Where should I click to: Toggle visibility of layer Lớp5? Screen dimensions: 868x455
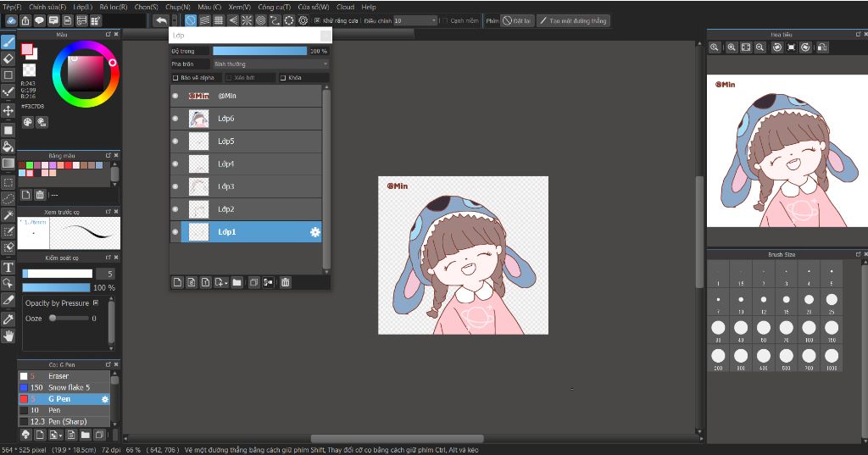(x=175, y=141)
